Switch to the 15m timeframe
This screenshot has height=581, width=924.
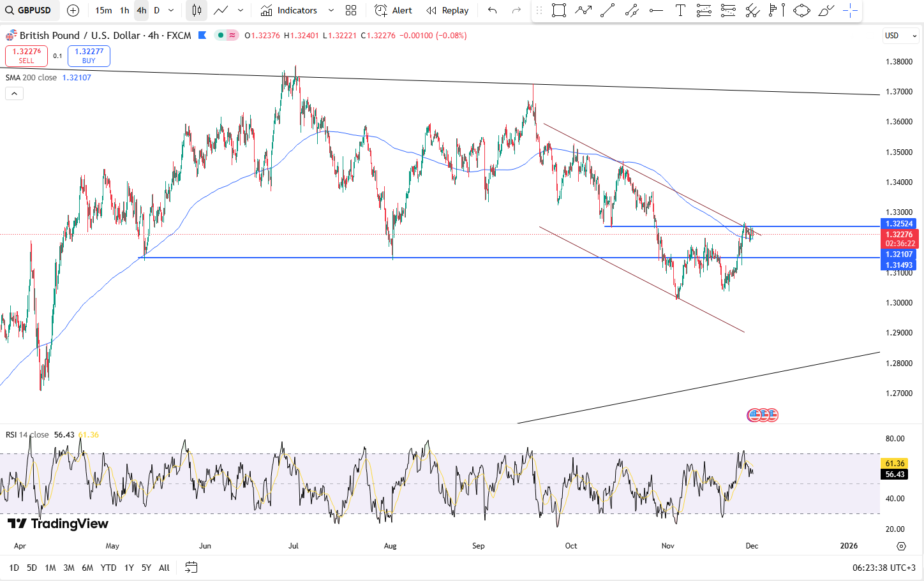click(x=103, y=10)
